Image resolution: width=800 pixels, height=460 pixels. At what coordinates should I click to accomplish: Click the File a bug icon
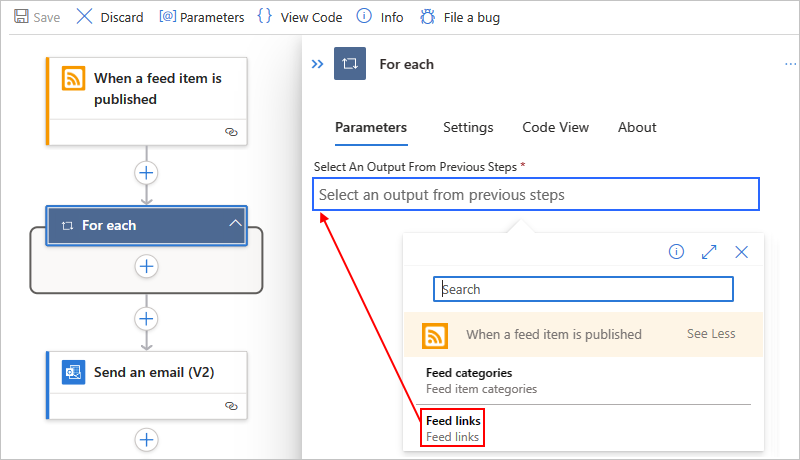(428, 17)
